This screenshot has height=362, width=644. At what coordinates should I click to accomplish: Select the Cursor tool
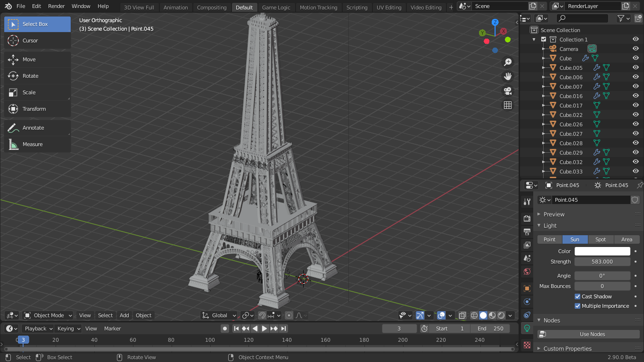38,41
